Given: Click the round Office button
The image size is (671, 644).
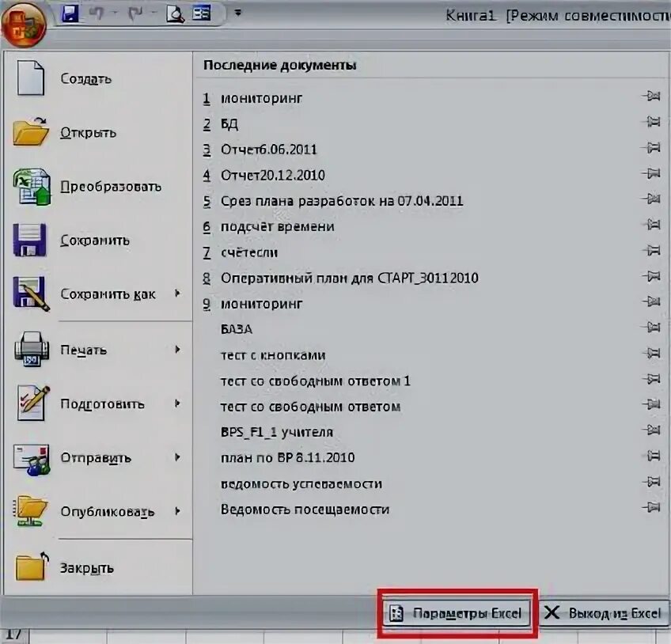Looking at the screenshot, I should point(24,25).
